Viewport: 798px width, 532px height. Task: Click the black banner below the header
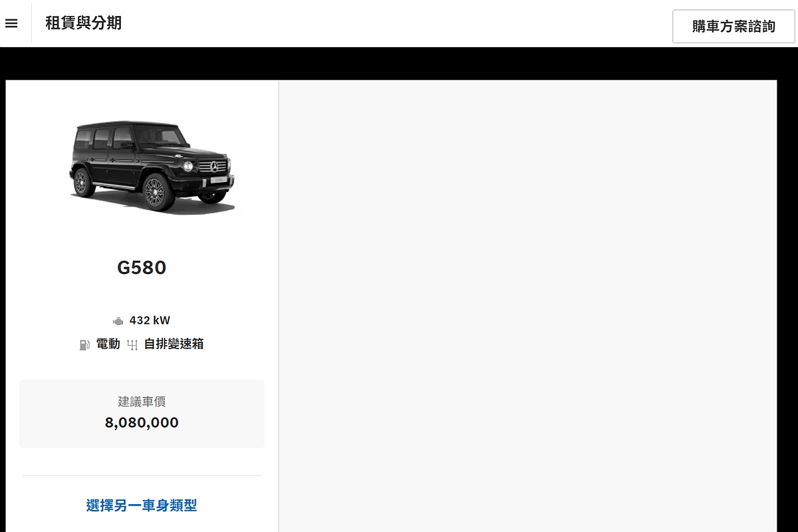(x=399, y=64)
